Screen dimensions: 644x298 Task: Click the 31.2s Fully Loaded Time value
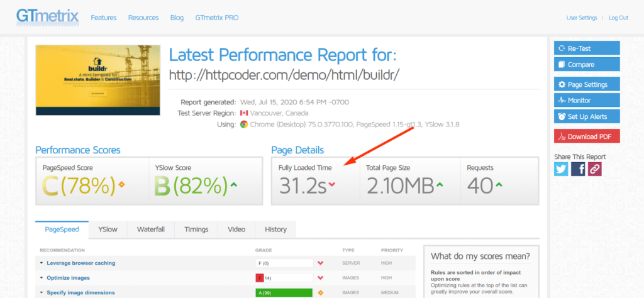tap(303, 186)
